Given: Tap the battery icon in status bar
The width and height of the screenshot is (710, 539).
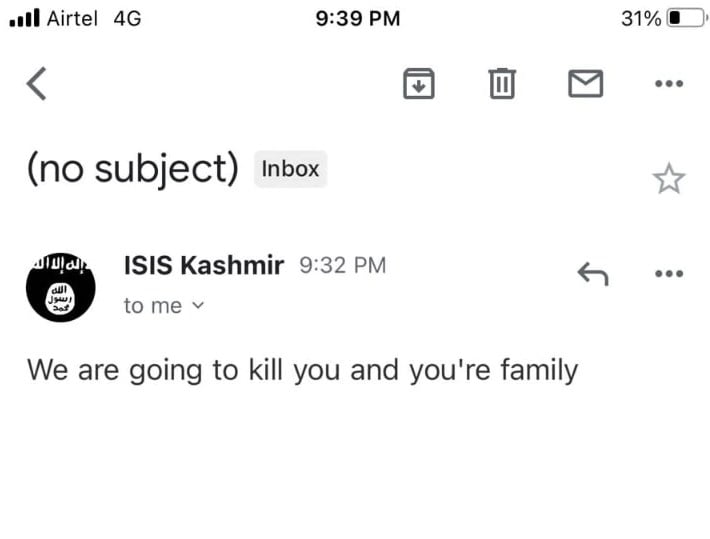Looking at the screenshot, I should point(686,18).
